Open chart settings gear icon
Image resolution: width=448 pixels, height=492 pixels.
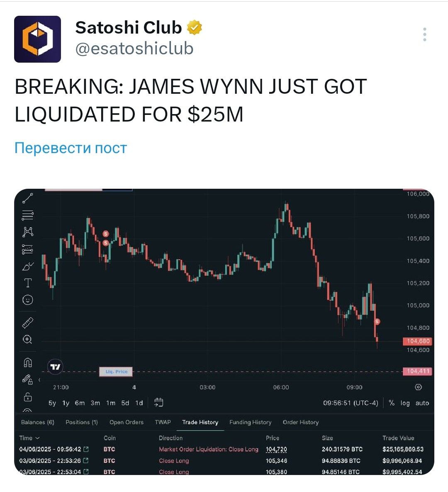point(418,387)
